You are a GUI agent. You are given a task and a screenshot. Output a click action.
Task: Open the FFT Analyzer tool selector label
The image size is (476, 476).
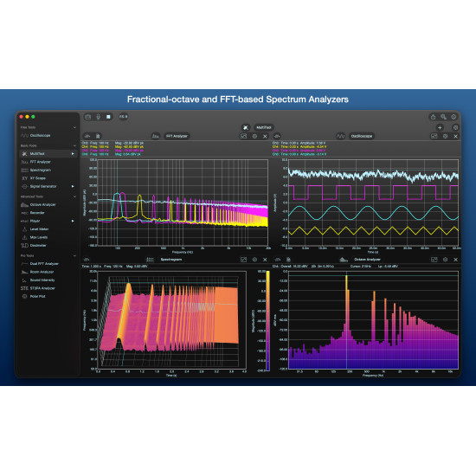pyautogui.click(x=177, y=136)
